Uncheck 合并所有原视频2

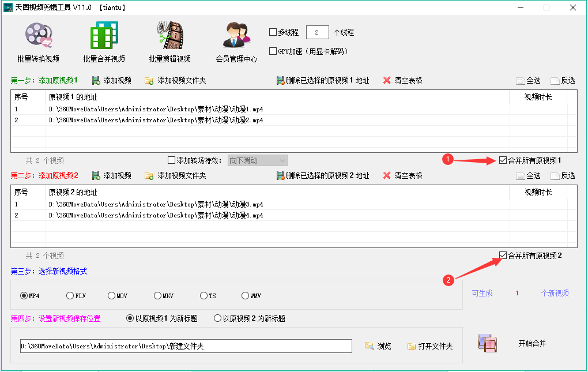tap(503, 255)
